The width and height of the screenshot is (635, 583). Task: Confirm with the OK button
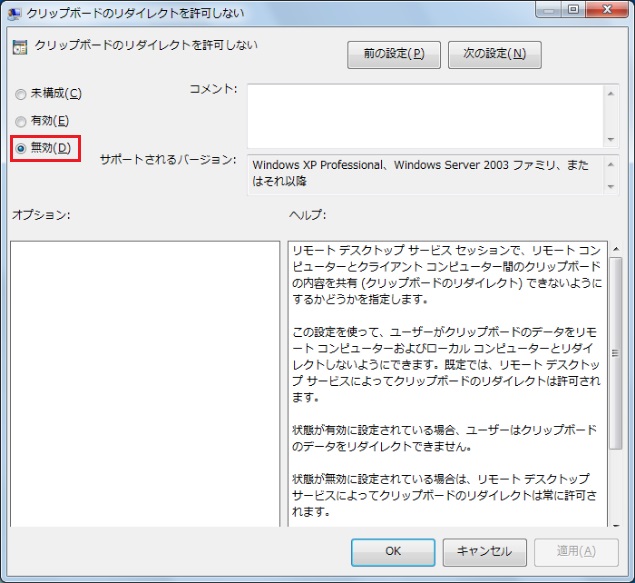tap(393, 552)
